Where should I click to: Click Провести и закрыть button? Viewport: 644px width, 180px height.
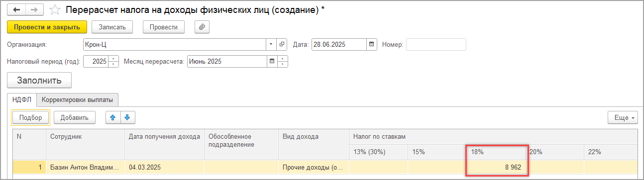[x=47, y=27]
